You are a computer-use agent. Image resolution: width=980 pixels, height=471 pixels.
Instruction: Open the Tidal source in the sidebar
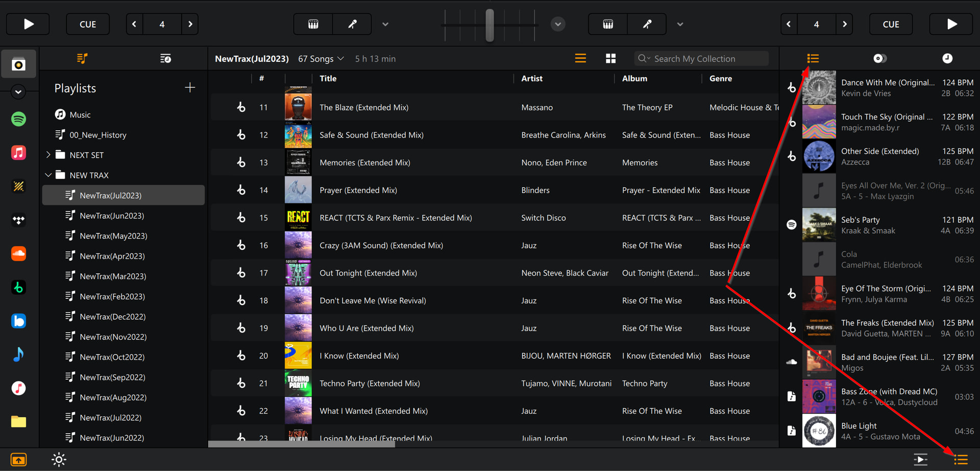coord(19,220)
